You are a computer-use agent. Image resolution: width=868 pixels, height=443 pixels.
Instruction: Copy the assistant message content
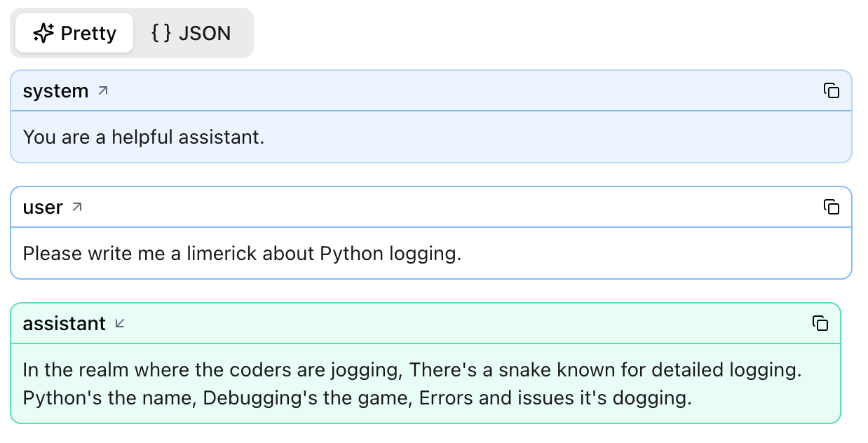pos(820,323)
